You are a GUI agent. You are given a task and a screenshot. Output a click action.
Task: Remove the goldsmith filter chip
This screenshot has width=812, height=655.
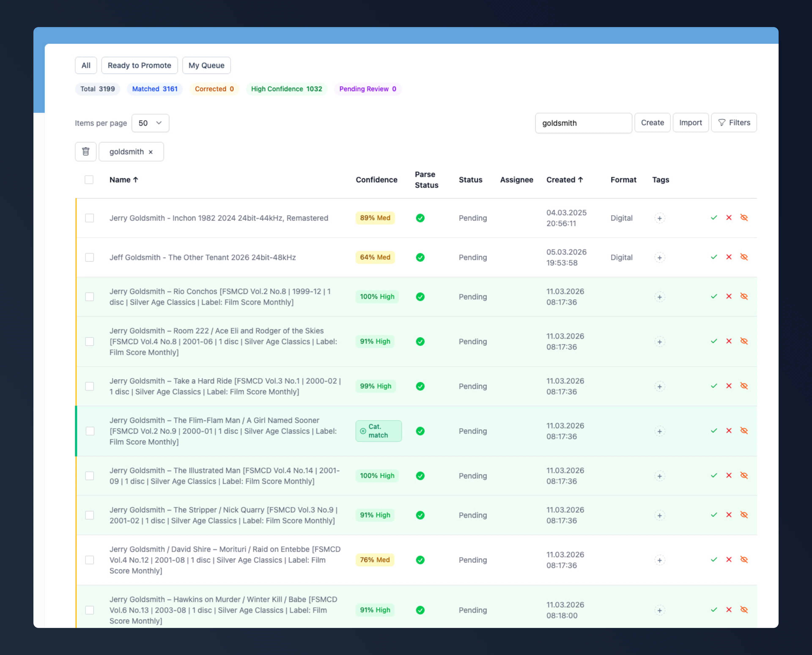151,152
